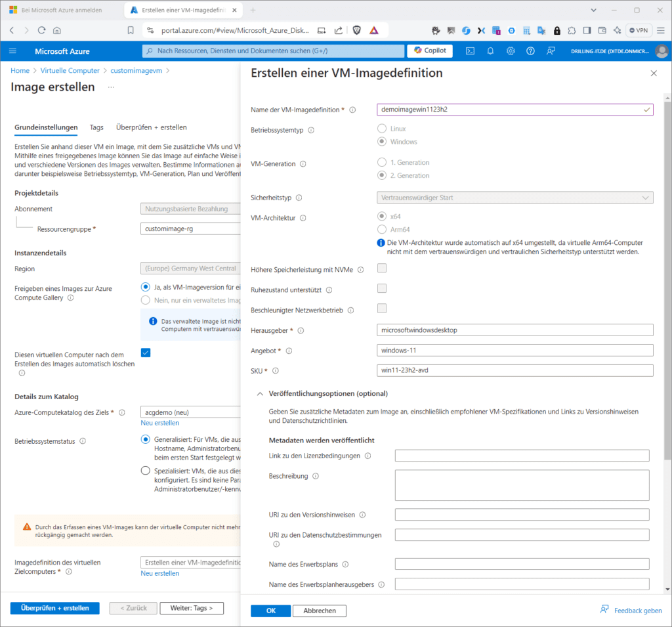
Task: Show info for Sicherheitstyp
Action: [x=299, y=198]
